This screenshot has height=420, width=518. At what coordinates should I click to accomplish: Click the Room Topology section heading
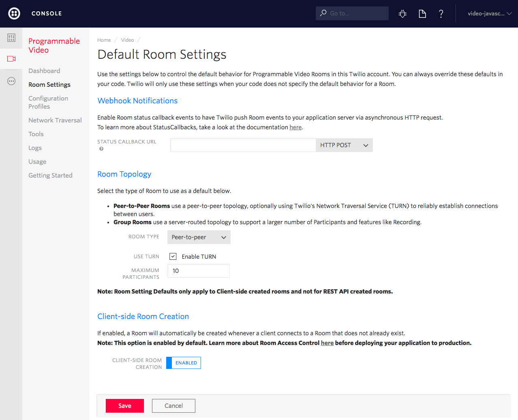click(x=124, y=174)
